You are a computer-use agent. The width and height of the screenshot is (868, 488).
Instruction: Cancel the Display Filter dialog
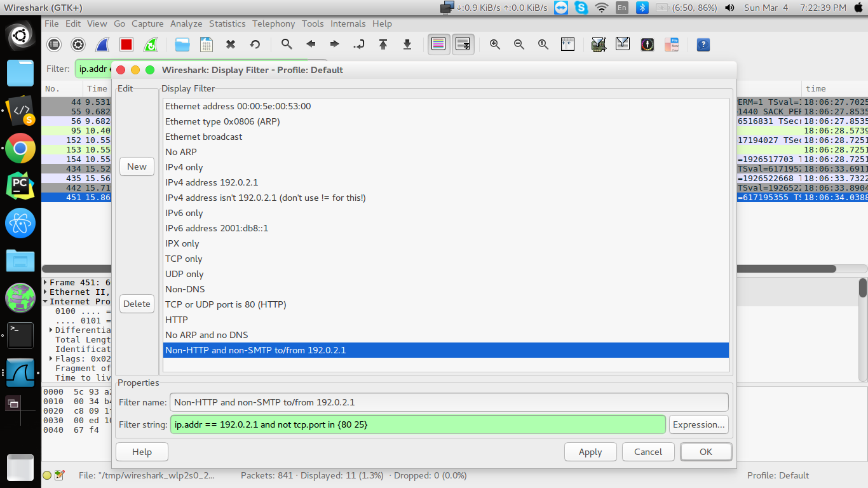(648, 452)
